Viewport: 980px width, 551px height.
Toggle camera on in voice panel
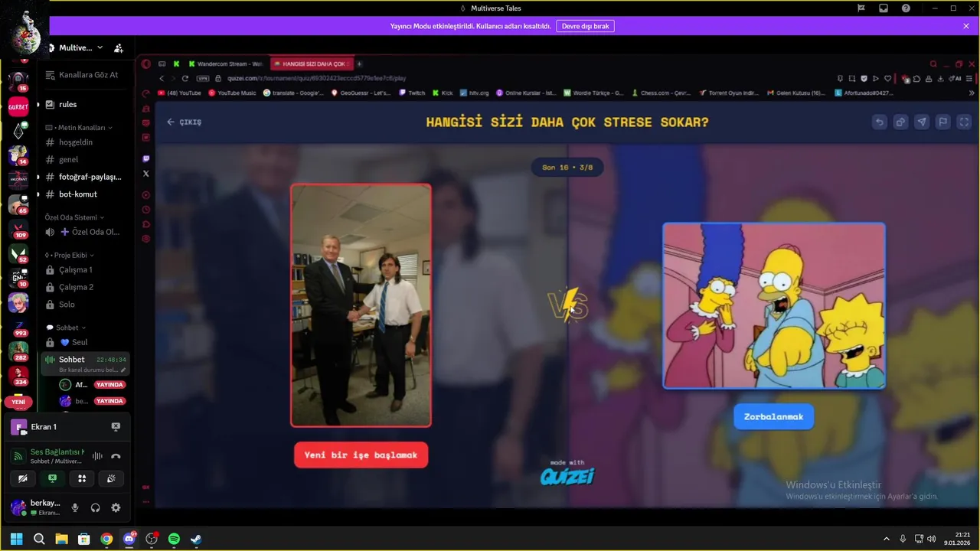coord(23,478)
